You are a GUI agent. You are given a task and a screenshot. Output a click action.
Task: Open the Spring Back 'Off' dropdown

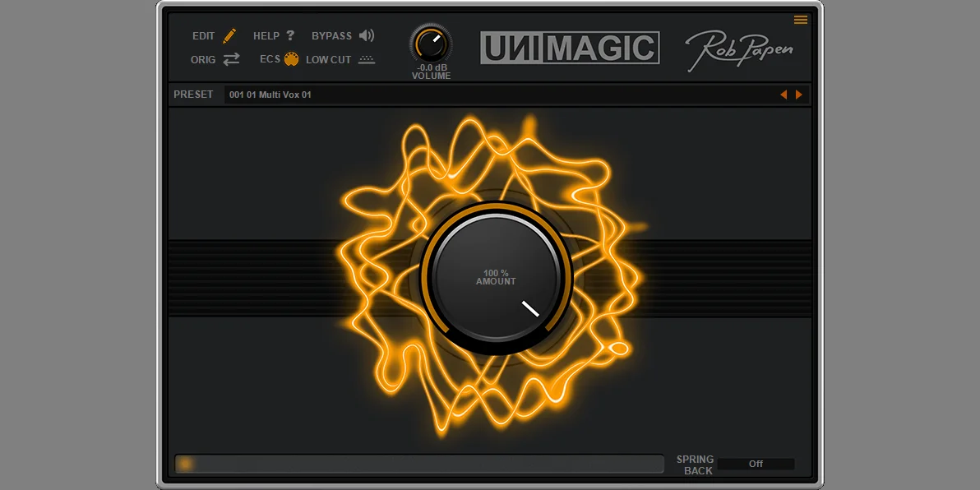pyautogui.click(x=756, y=464)
